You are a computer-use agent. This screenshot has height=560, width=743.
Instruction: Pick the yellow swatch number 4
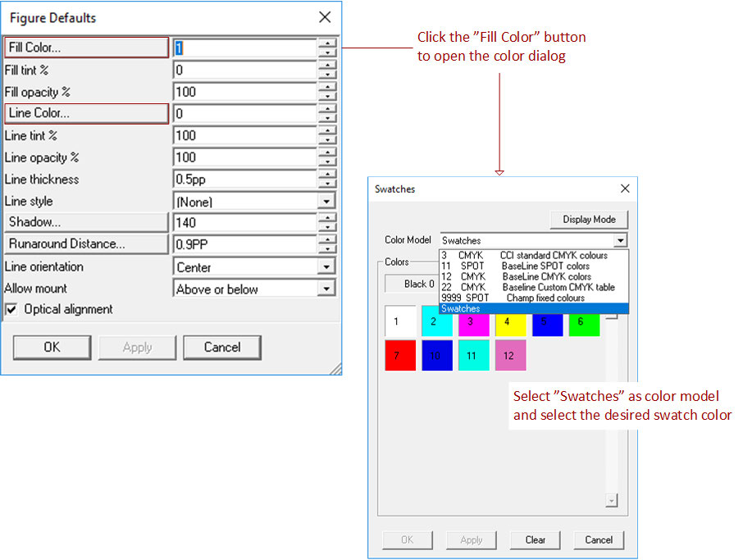tap(510, 321)
